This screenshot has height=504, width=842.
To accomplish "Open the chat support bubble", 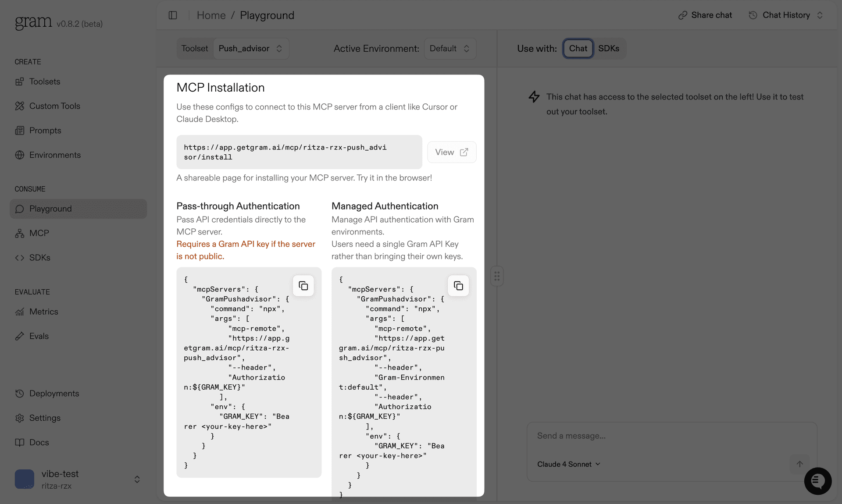I will coord(817,481).
